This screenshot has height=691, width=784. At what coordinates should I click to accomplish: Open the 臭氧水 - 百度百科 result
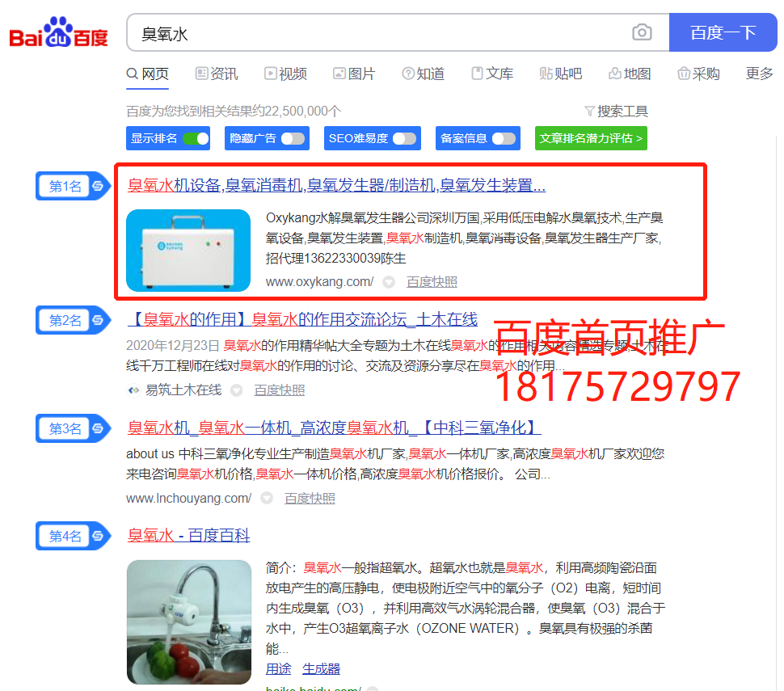188,536
